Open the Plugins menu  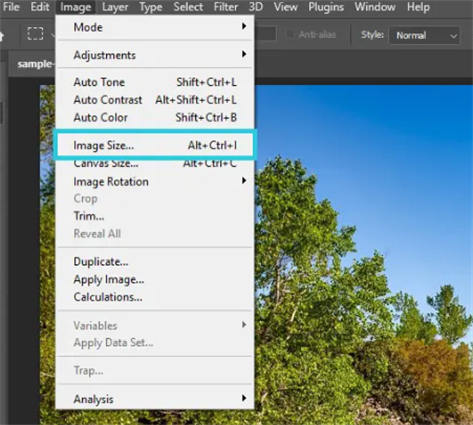point(326,7)
